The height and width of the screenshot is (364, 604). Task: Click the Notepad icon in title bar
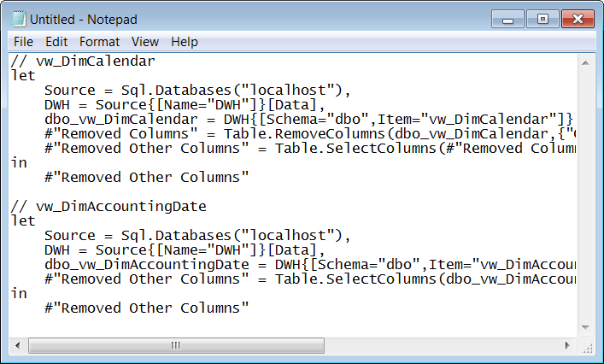point(18,19)
